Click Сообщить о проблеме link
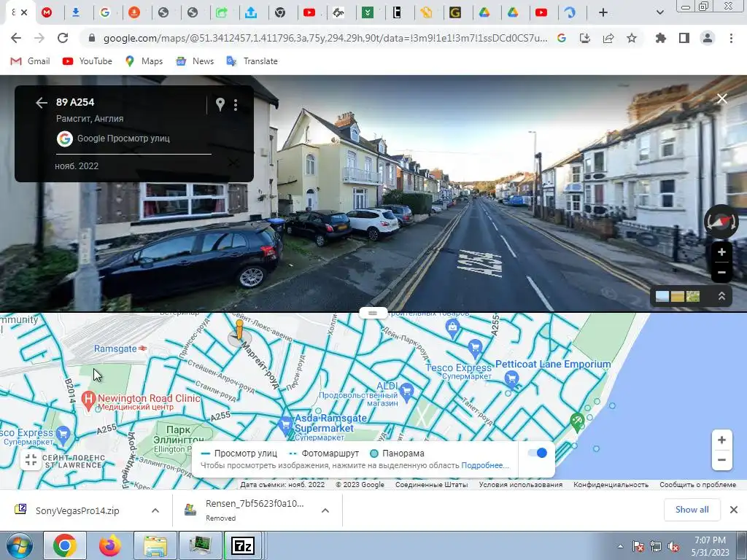 (697, 484)
